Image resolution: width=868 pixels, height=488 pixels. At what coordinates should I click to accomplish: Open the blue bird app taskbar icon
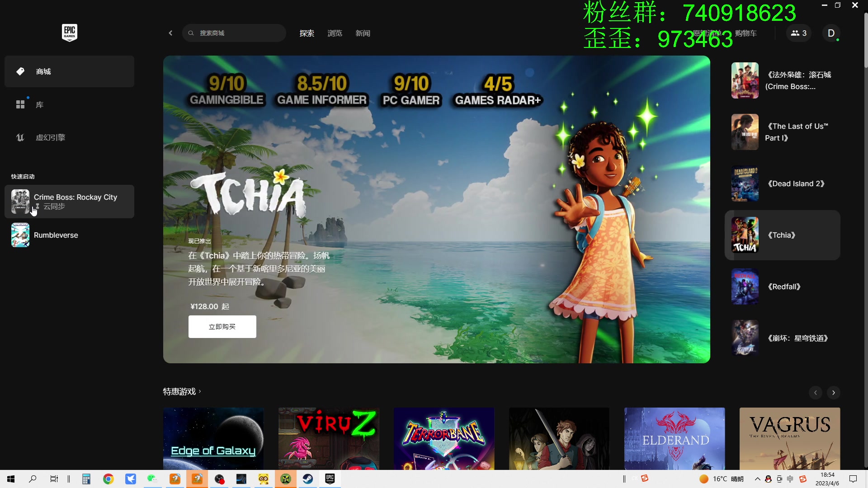(x=131, y=479)
